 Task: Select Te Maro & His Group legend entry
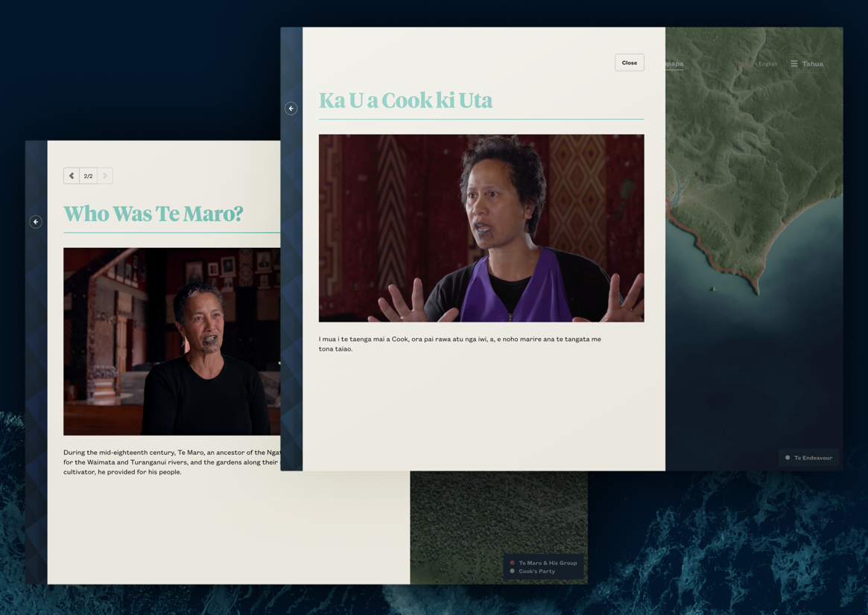tap(547, 563)
